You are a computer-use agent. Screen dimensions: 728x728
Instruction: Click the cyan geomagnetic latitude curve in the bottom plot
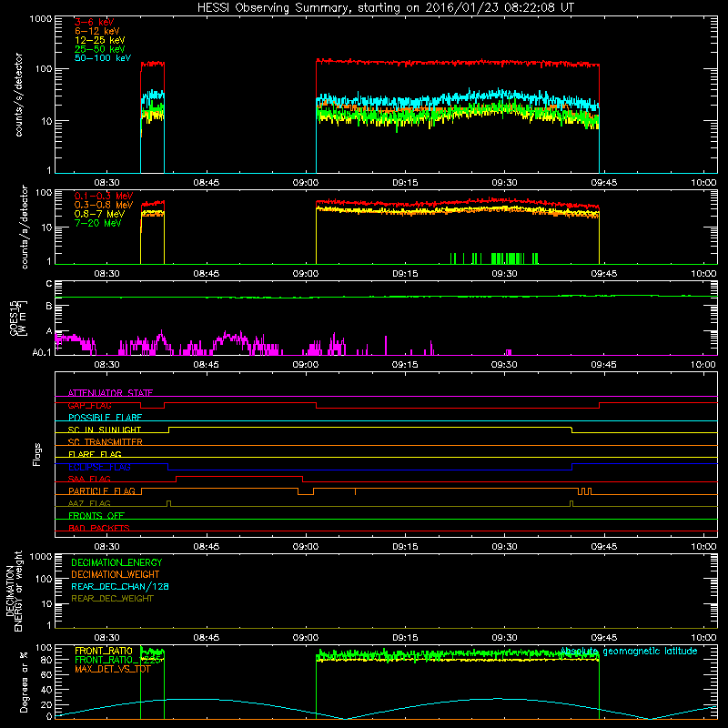386,709
